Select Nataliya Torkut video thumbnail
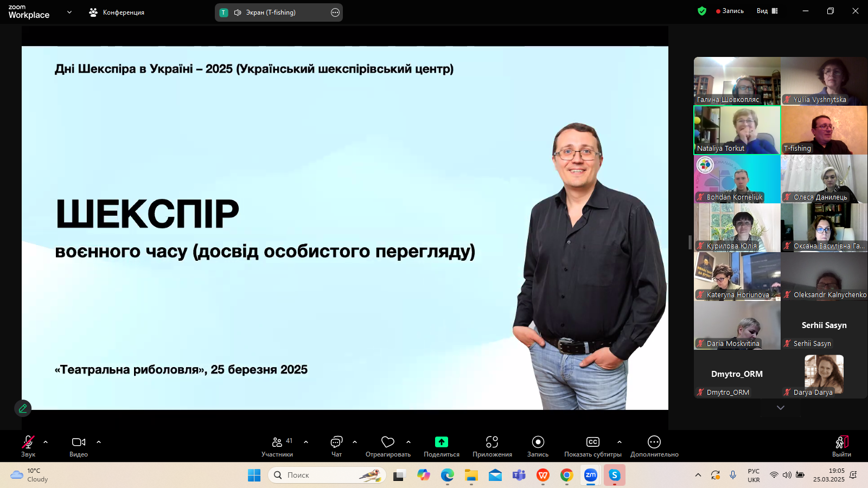Viewport: 868px width, 488px height. pos(737,130)
